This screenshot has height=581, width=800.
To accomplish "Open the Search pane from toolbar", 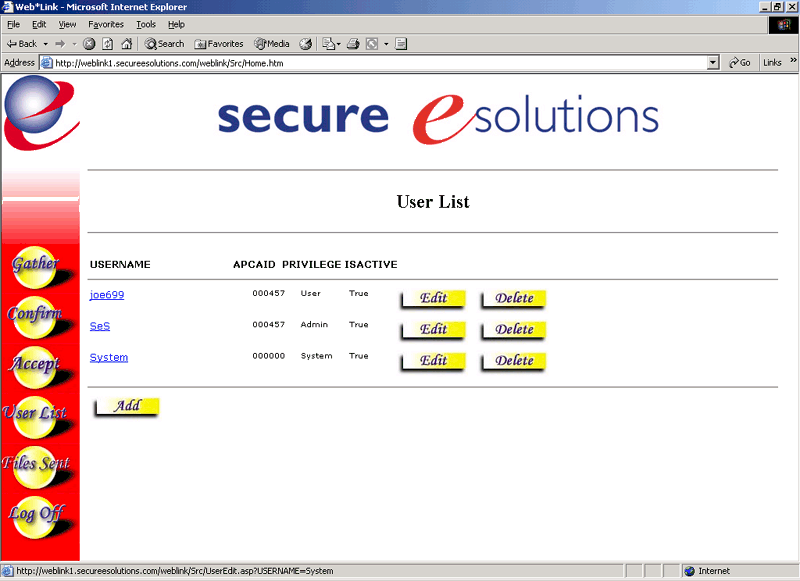I will click(x=164, y=44).
